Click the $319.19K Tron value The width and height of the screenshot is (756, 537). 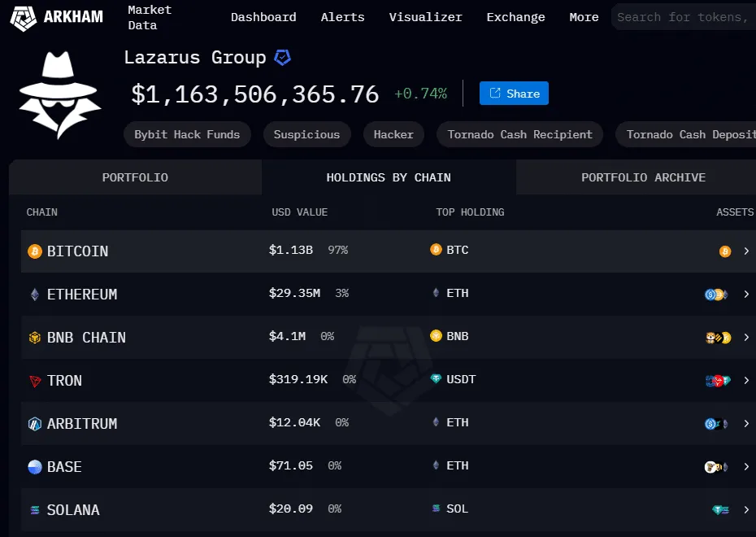[x=298, y=379]
